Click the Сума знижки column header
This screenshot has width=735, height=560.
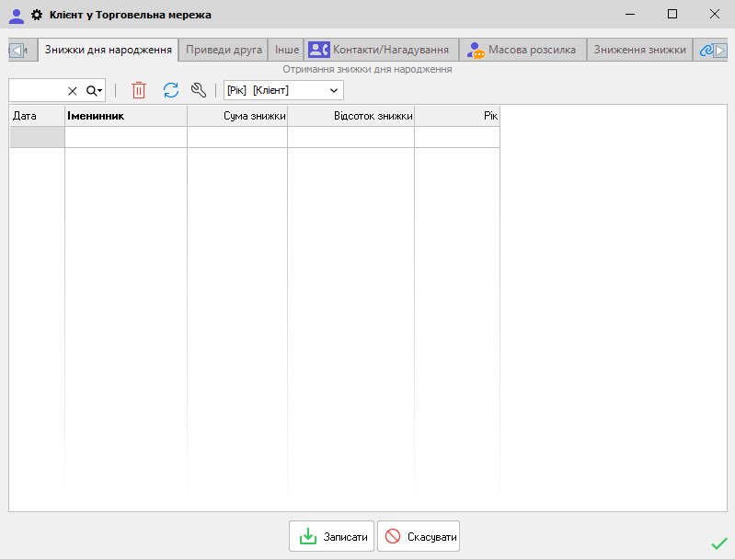237,117
